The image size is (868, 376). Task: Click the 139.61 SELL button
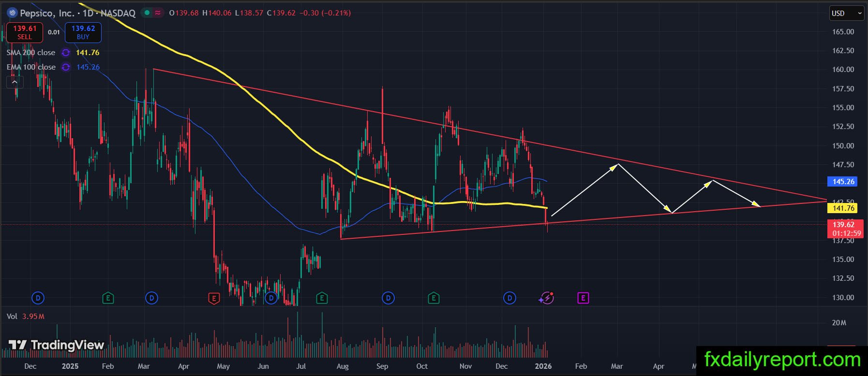pyautogui.click(x=25, y=32)
